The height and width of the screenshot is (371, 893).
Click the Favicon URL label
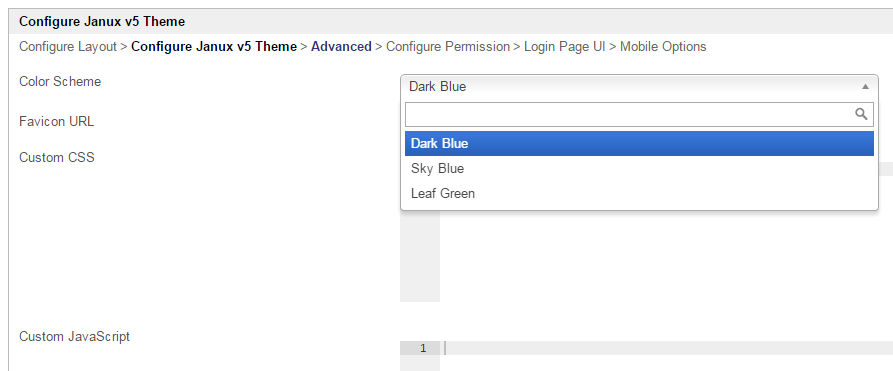point(56,121)
